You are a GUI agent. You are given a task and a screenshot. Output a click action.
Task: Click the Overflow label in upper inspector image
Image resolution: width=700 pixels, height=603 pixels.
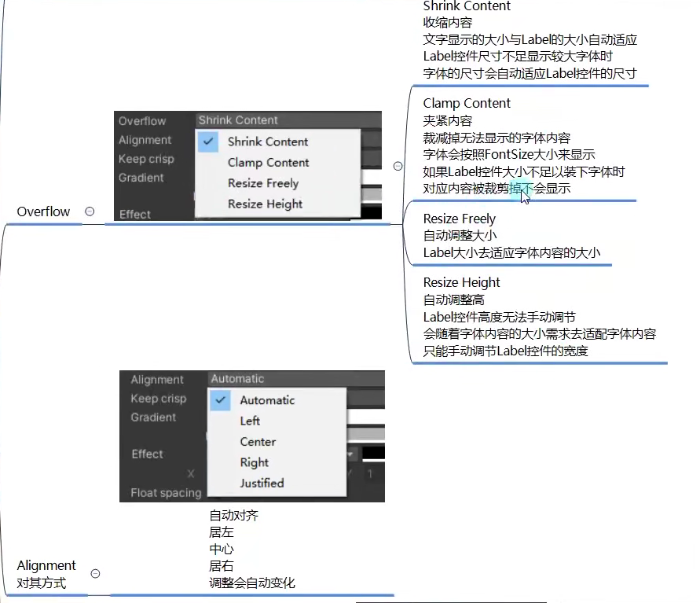click(x=142, y=121)
